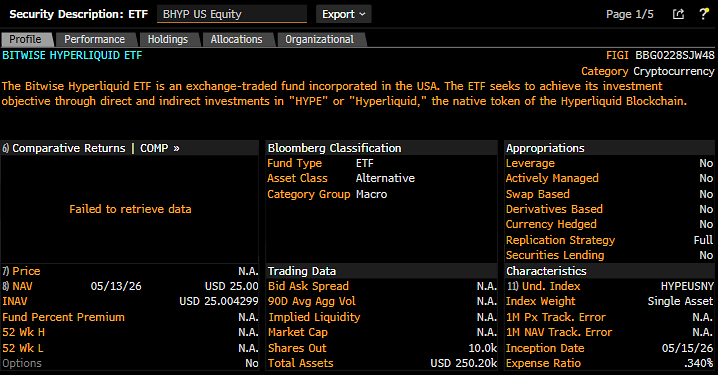Screen dimensions: 718x375
Task: Click the Options row label
Action: pos(22,363)
